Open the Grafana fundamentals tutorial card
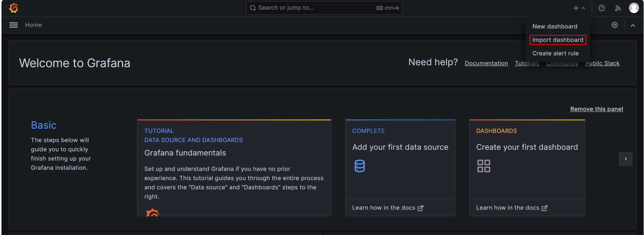Viewport: 644px width, 235px height. [x=234, y=168]
